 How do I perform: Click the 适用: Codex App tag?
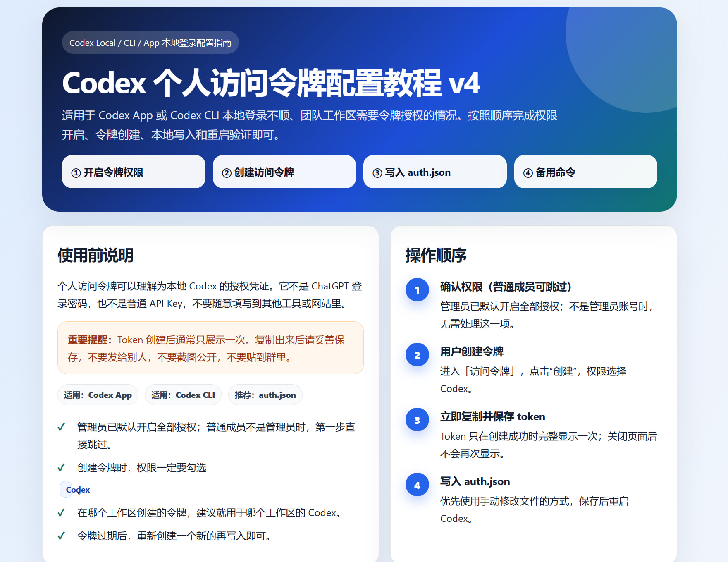click(98, 395)
